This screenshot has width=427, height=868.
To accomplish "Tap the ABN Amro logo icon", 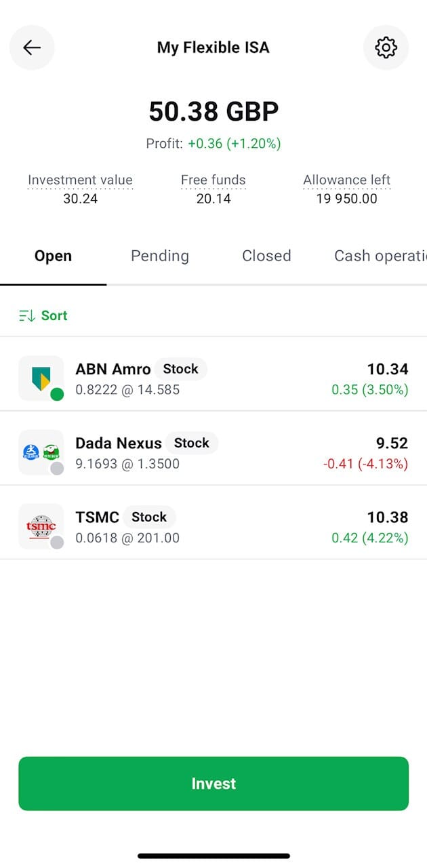I will coord(41,378).
